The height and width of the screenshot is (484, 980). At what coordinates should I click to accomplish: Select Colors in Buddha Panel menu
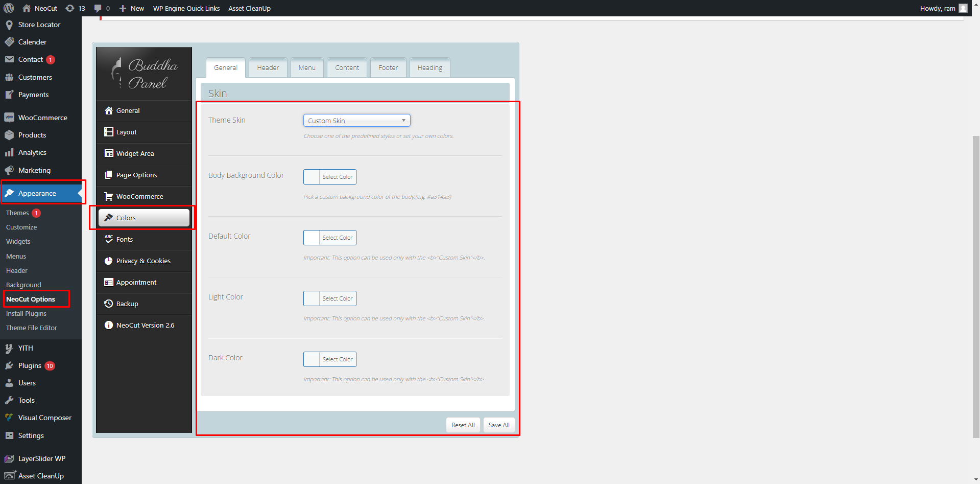[x=144, y=218]
